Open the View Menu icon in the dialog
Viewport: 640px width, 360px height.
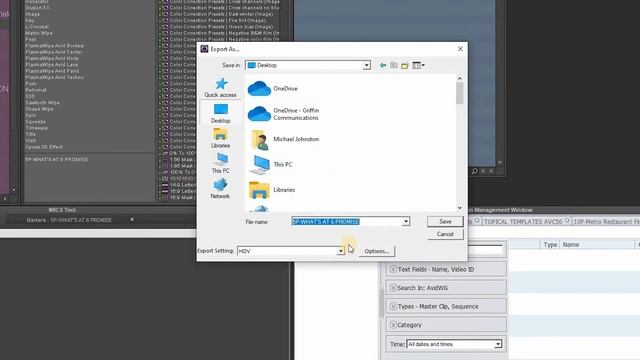click(x=418, y=65)
